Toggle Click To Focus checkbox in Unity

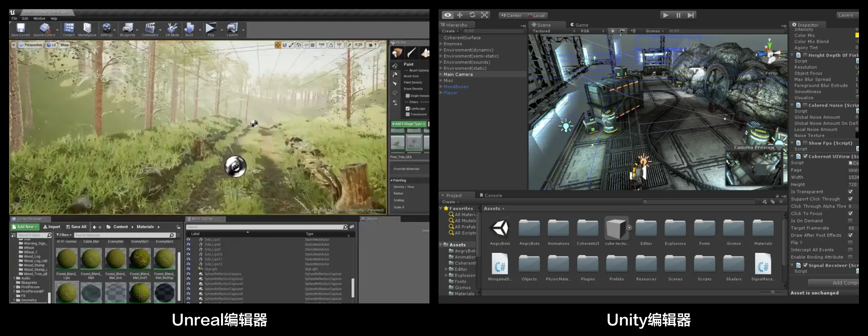coord(850,213)
